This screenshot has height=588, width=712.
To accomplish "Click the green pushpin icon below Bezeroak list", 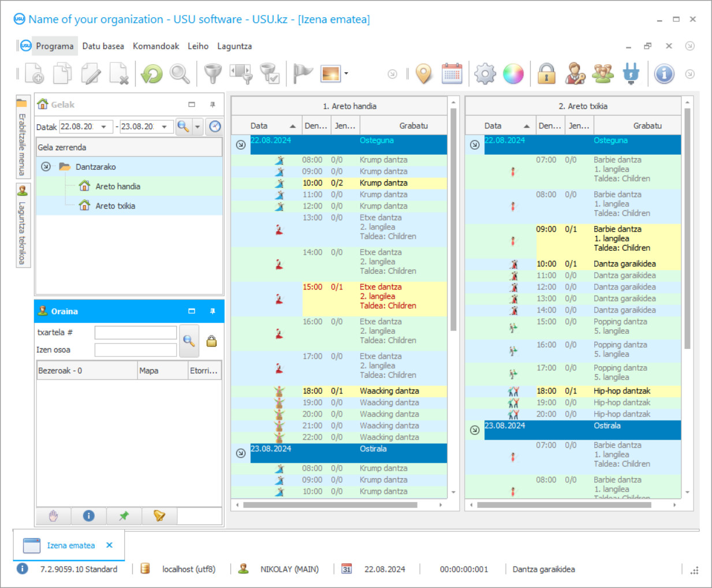I will pyautogui.click(x=124, y=516).
